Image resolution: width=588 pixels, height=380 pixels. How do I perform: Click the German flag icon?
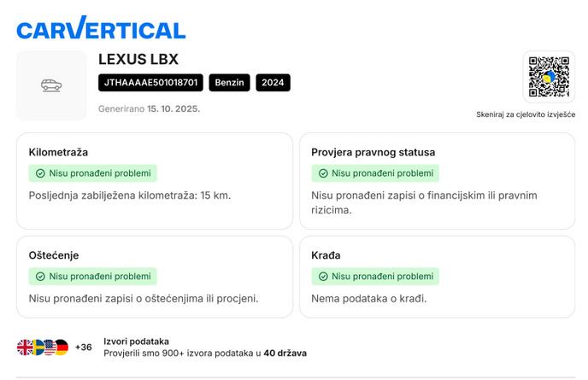[x=61, y=347]
